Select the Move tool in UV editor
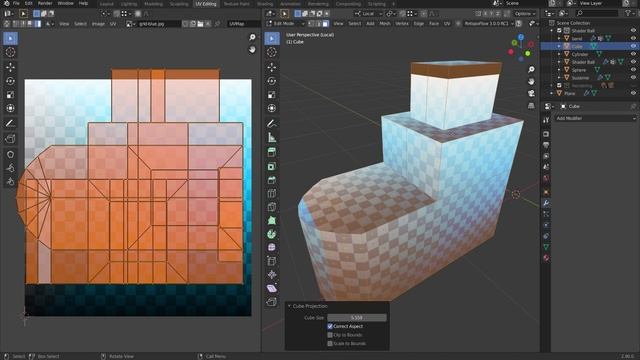 [11, 67]
